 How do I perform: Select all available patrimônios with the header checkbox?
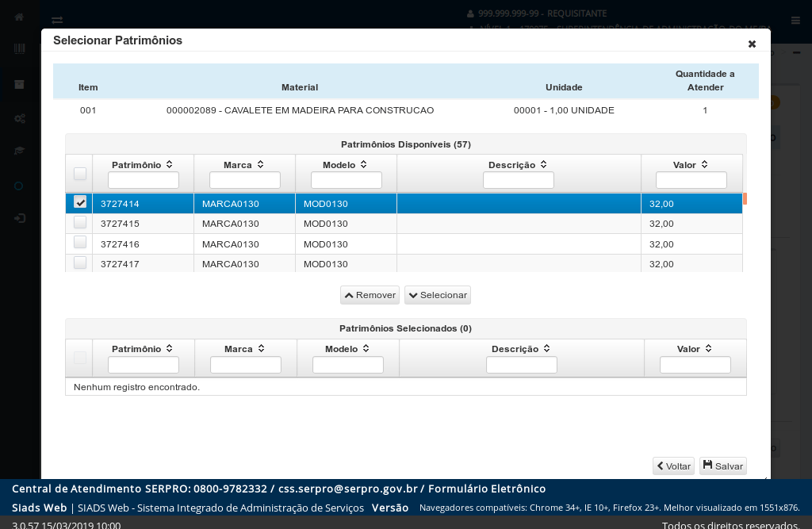tap(80, 174)
